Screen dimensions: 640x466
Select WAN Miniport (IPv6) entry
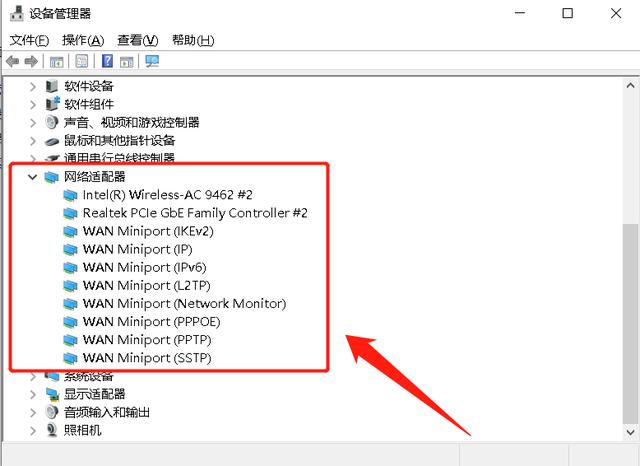(144, 268)
